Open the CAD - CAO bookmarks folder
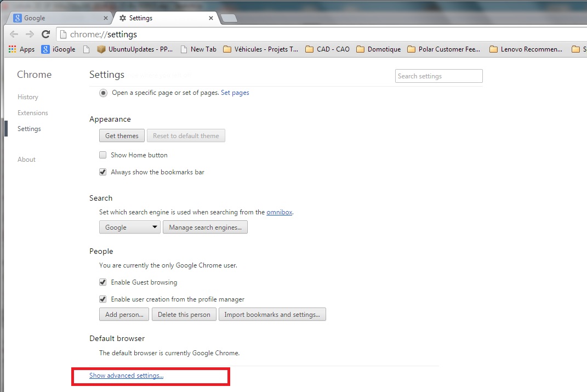Image resolution: width=587 pixels, height=392 pixels. 328,49
